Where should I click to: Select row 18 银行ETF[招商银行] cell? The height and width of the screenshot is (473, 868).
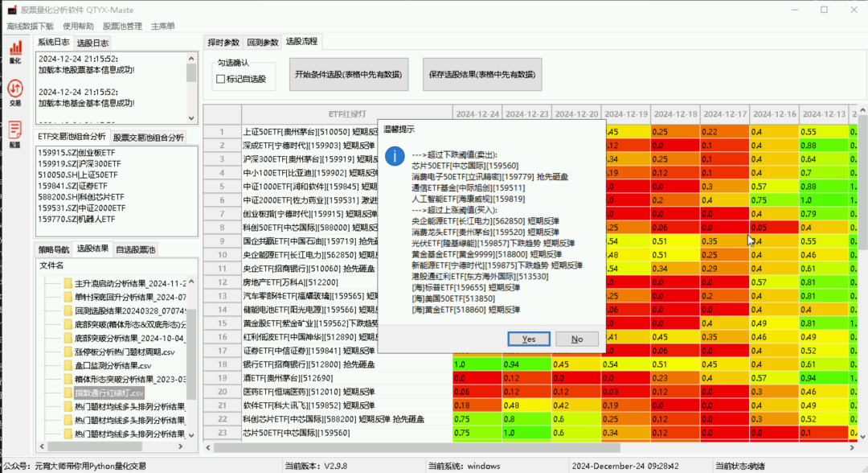[347, 364]
